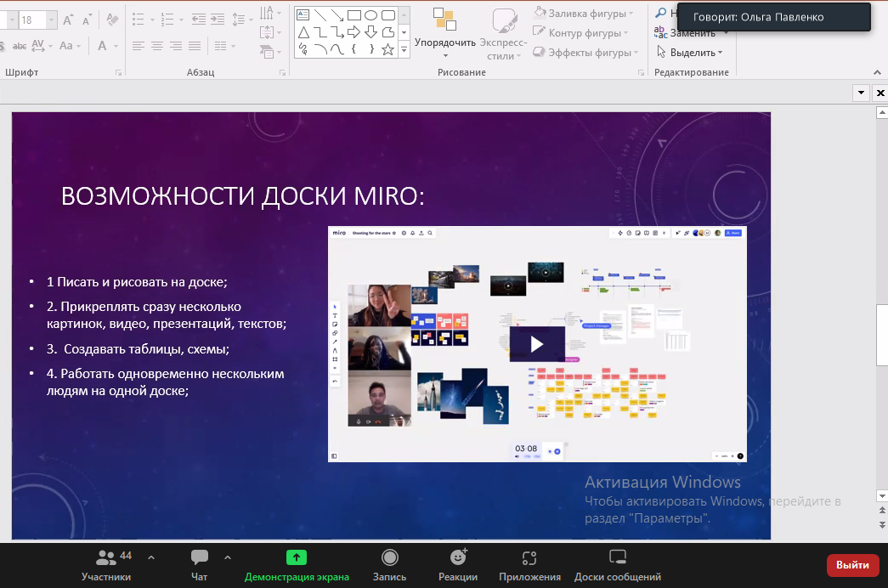Open the Aa change case menu

tap(70, 46)
